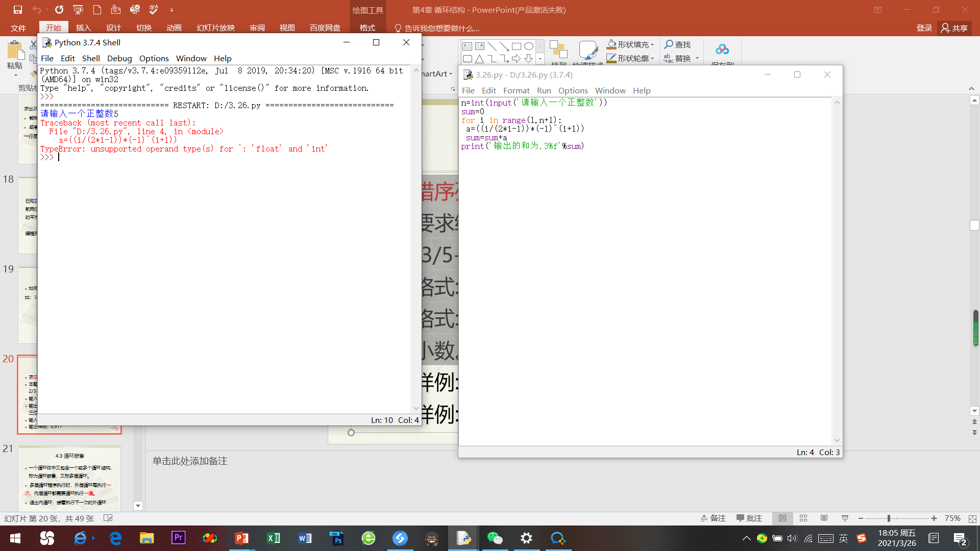
Task: Select the triangle shape in gallery
Action: click(x=480, y=59)
